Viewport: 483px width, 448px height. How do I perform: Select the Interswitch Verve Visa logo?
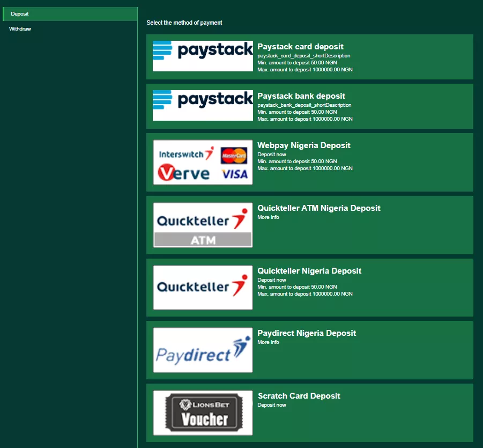click(x=203, y=162)
